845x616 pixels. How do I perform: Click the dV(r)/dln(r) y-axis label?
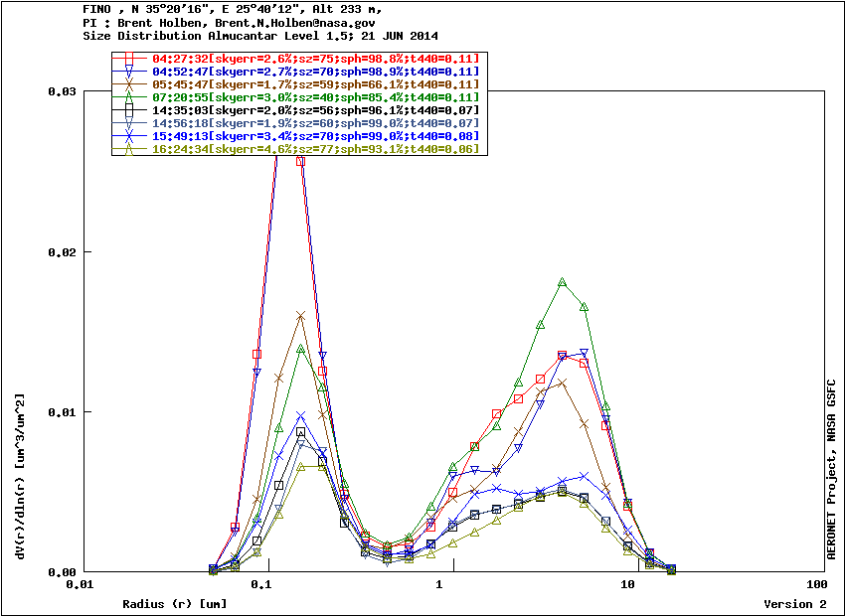click(x=20, y=477)
